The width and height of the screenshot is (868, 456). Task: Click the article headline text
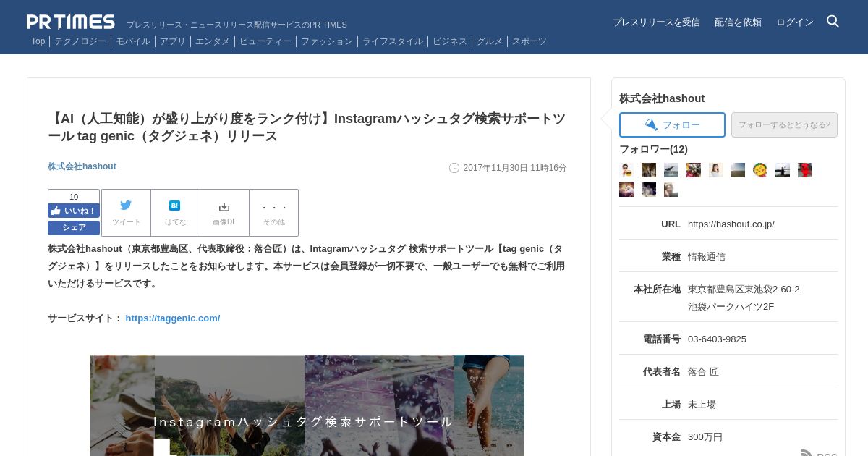coord(307,127)
